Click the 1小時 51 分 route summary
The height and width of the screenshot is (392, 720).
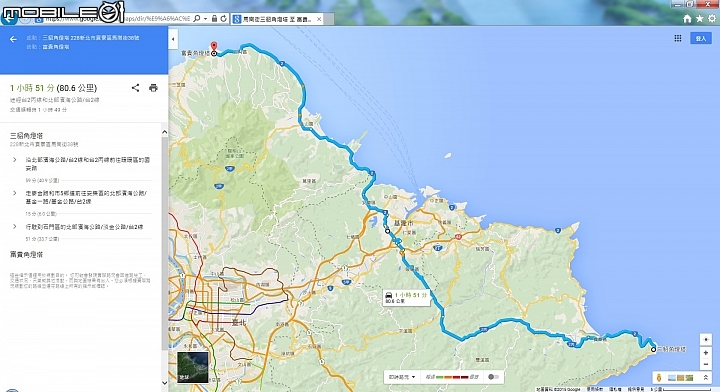pyautogui.click(x=53, y=88)
